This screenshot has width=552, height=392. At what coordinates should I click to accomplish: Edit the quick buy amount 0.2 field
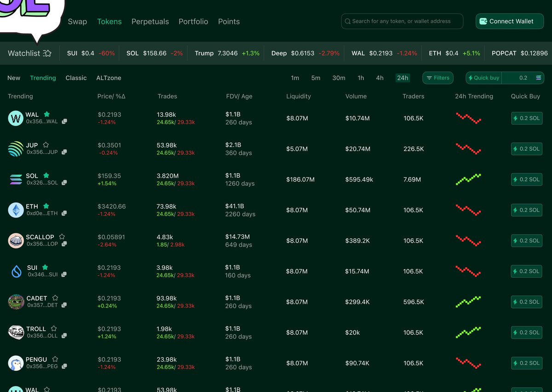[x=523, y=78]
